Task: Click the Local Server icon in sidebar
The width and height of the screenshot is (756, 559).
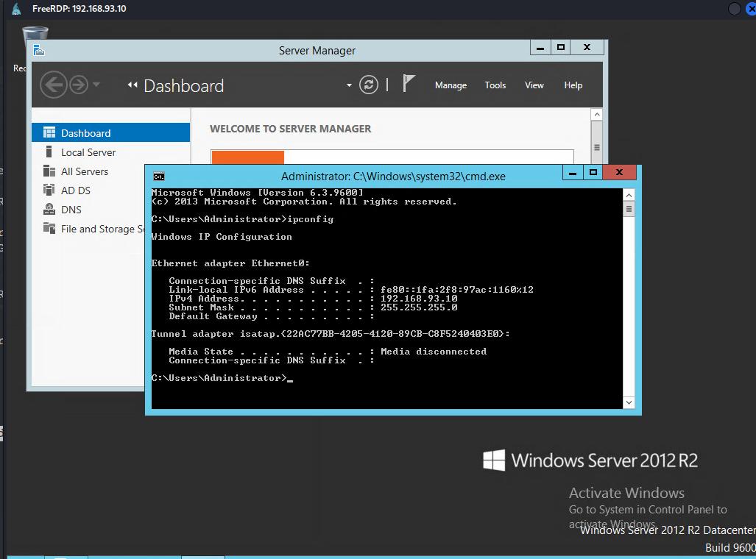Action: click(49, 152)
